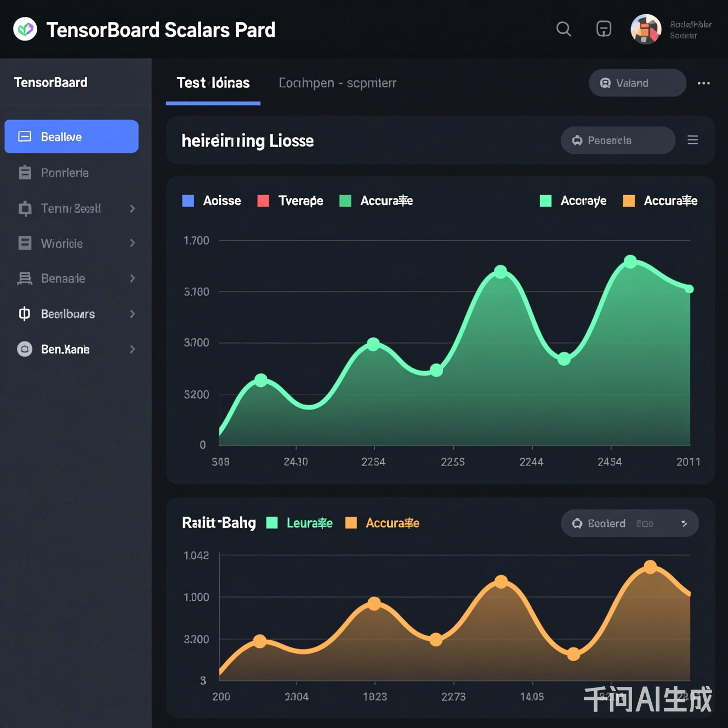Click the highest green point near 2454
The width and height of the screenshot is (728, 728).
[630, 261]
